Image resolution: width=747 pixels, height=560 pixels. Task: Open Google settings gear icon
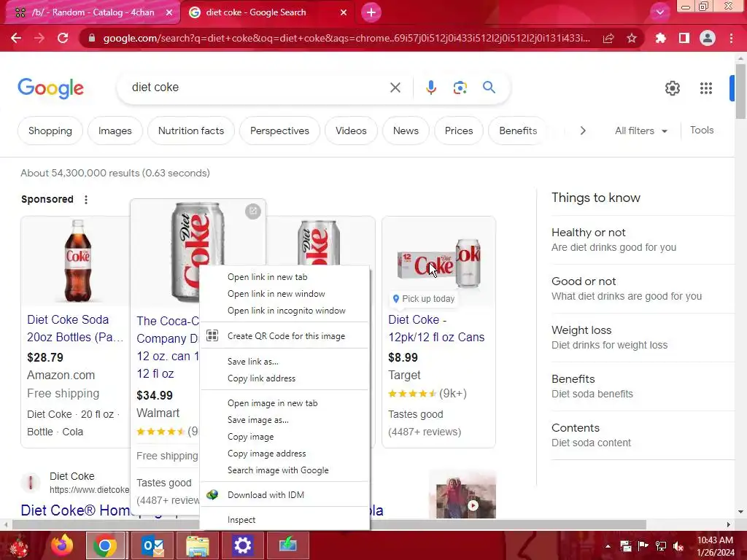[x=672, y=88]
